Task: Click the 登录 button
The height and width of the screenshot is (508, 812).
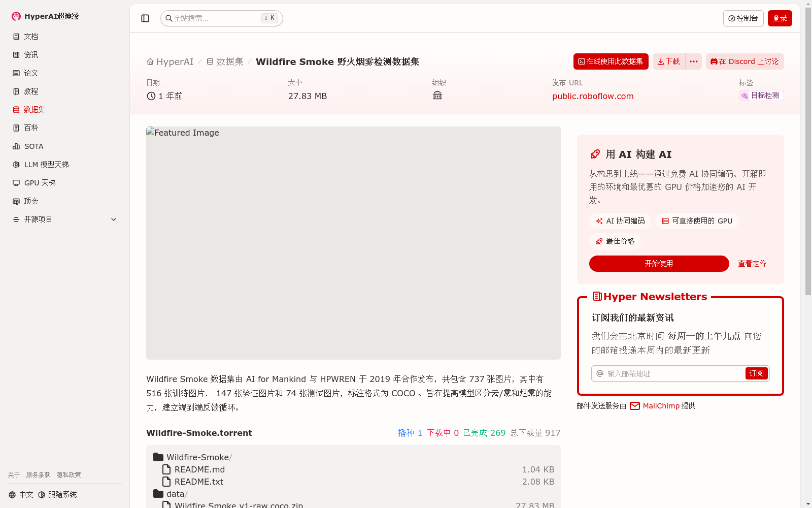Action: point(780,18)
